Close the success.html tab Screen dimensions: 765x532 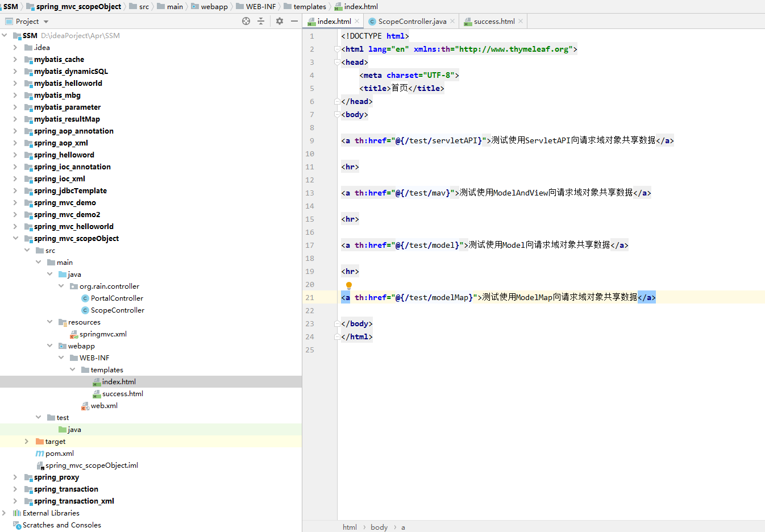[521, 21]
